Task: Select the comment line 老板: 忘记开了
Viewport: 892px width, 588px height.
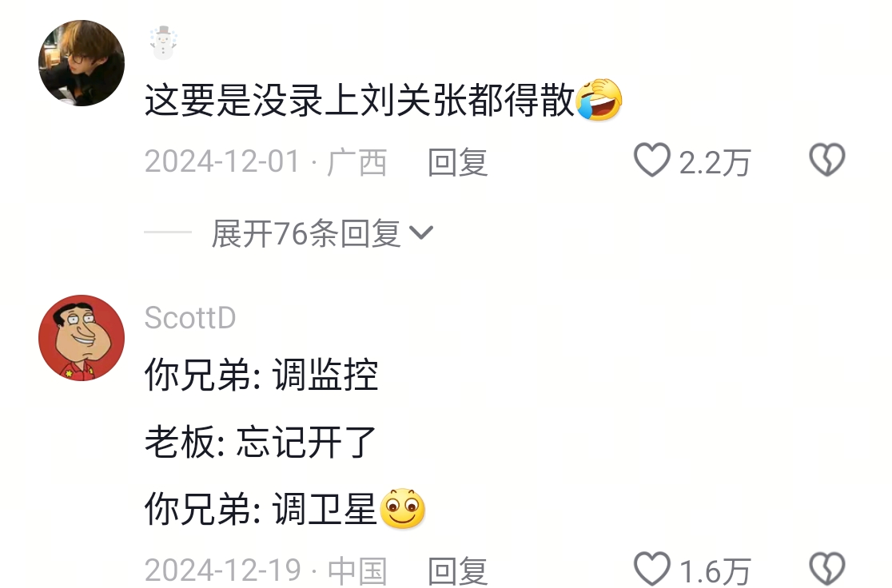Action: click(261, 442)
